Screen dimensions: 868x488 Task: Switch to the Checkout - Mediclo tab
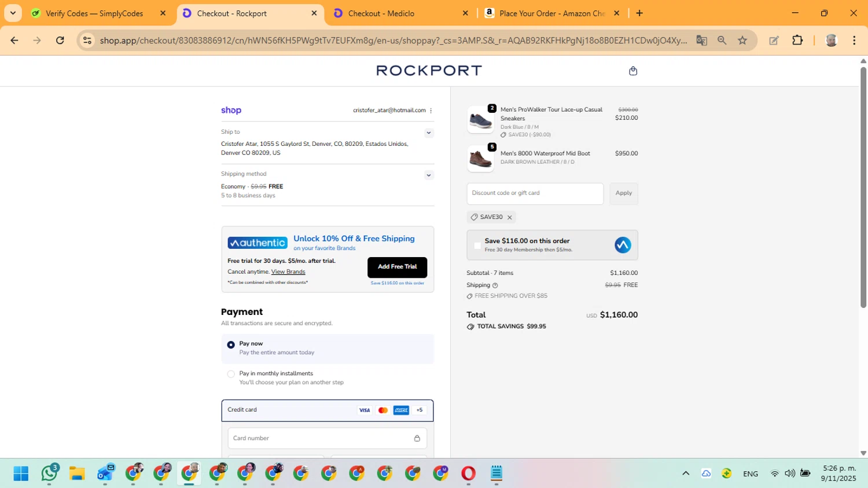(381, 13)
